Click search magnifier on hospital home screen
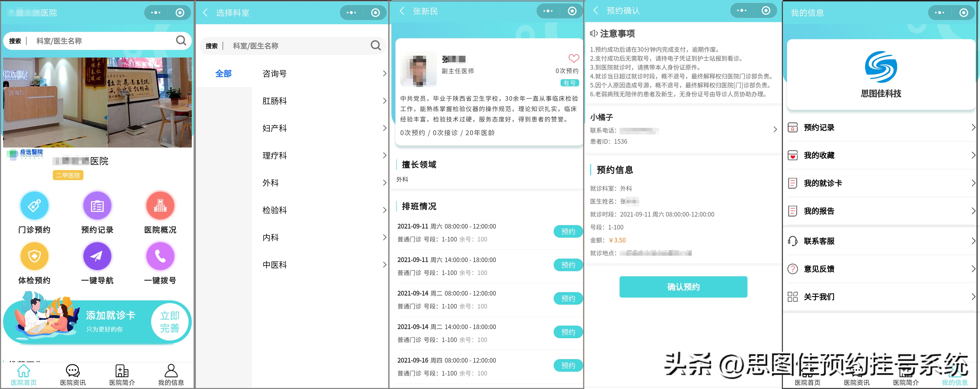This screenshot has height=389, width=980. [x=181, y=40]
